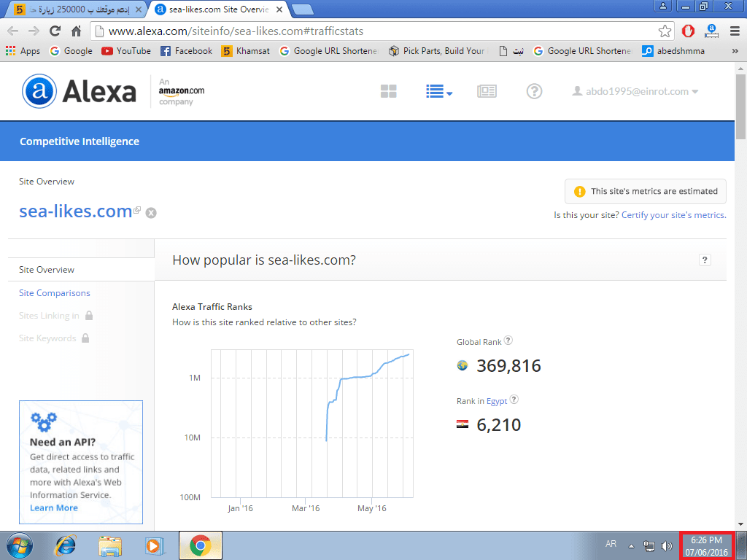Expand the section help box beside the heading
747x560 pixels.
click(705, 260)
